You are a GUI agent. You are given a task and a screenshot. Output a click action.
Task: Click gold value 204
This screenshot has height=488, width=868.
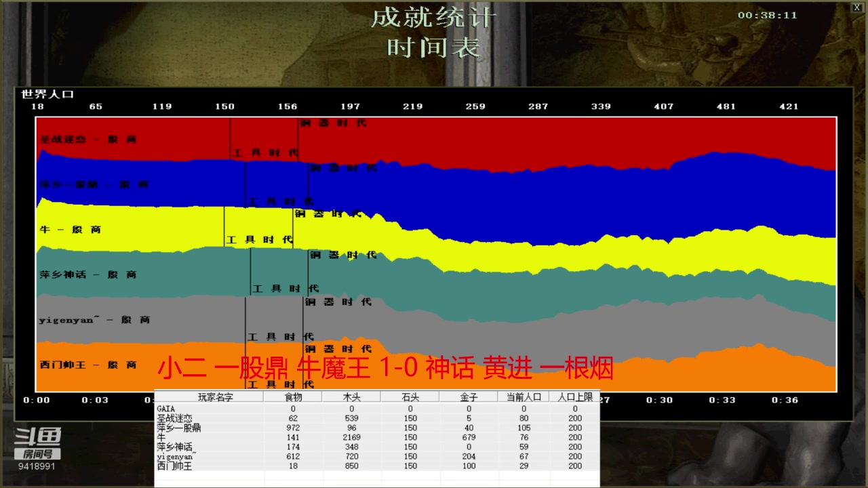point(469,457)
